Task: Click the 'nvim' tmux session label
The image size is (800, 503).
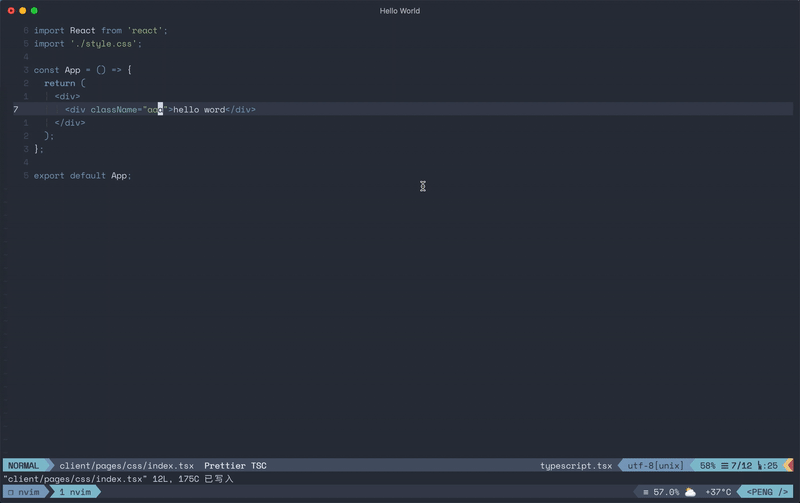Action: (x=29, y=492)
